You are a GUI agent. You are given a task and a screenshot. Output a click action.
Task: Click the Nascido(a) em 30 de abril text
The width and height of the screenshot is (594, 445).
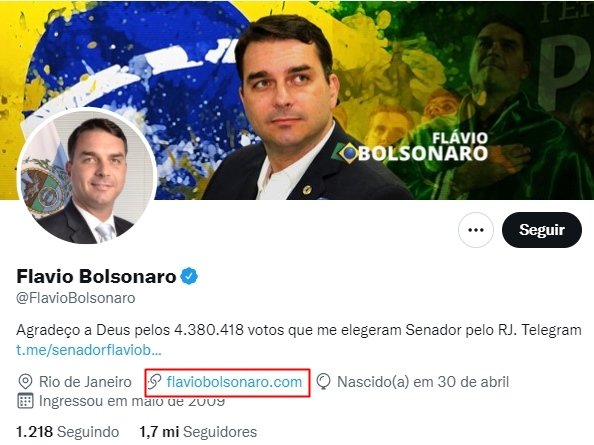423,382
